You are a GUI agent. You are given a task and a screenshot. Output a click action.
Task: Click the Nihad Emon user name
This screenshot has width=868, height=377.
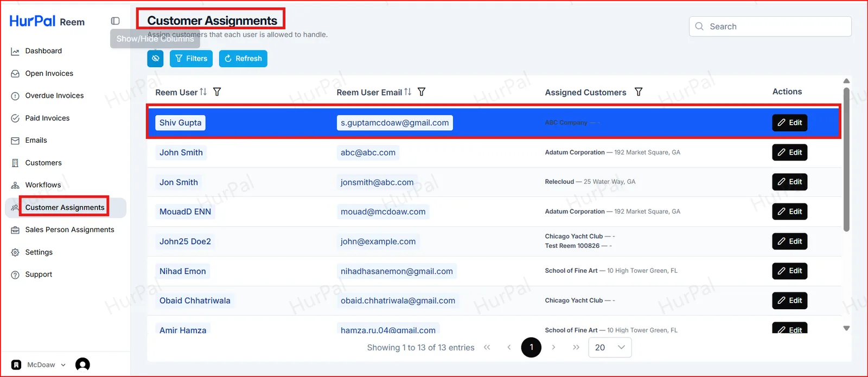(182, 271)
